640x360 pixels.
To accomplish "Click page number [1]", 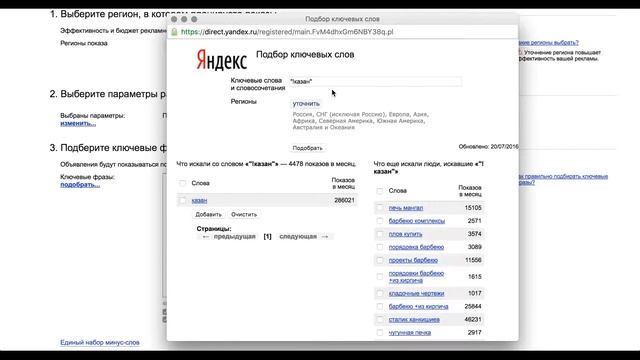I will coord(267,236).
